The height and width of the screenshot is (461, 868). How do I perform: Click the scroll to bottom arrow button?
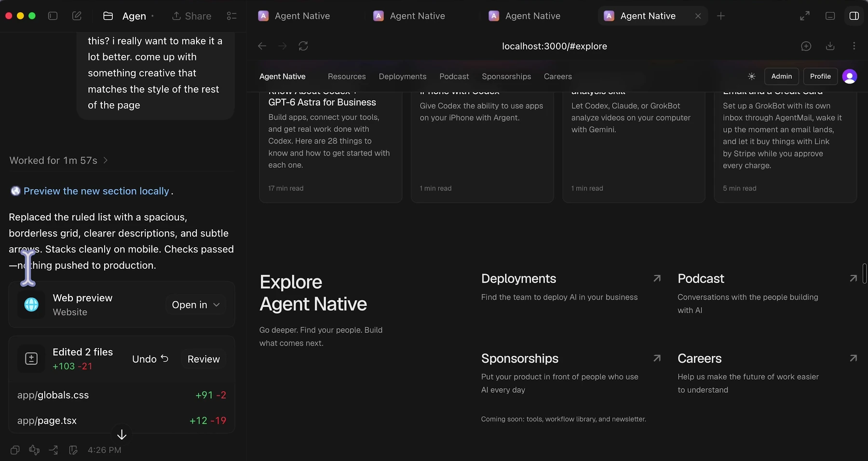click(122, 435)
